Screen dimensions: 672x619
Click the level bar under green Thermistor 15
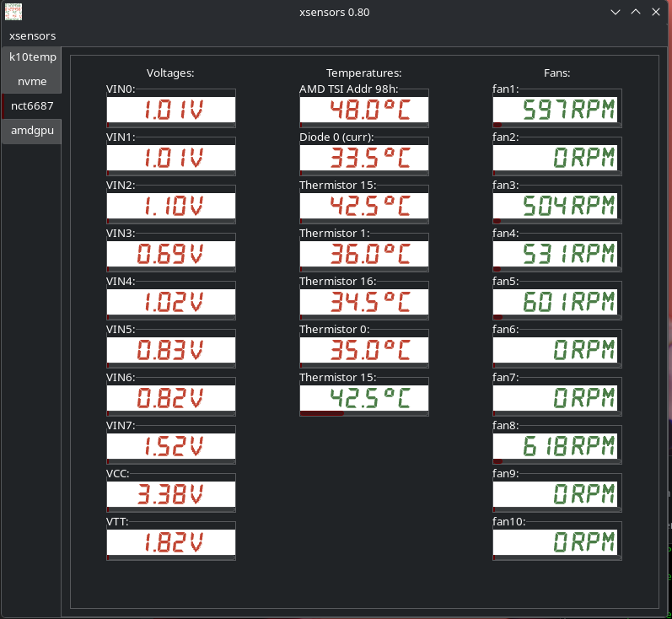click(364, 413)
